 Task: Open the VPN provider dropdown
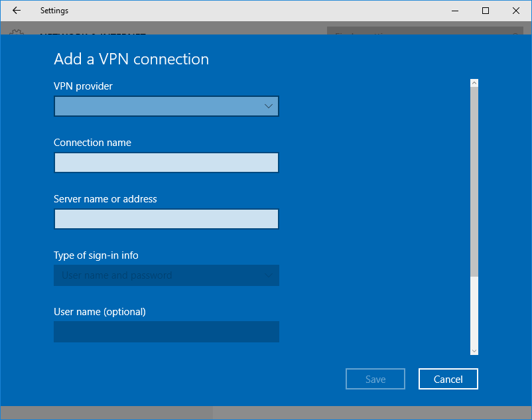(166, 106)
